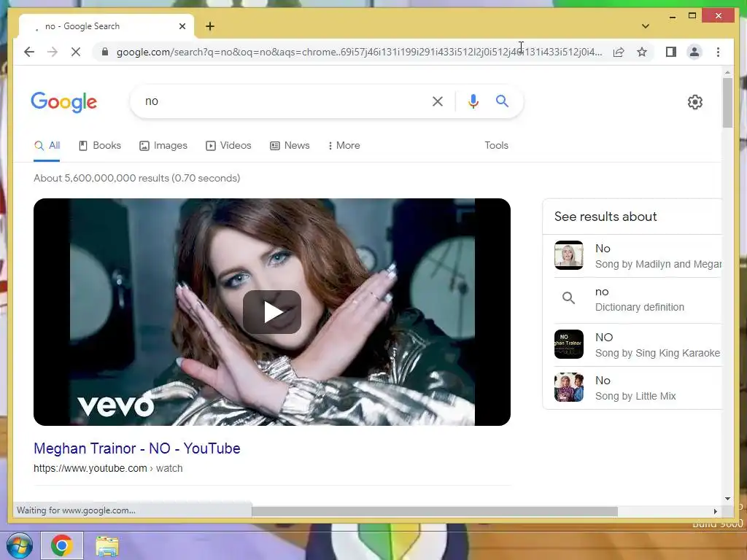Open Chrome's three-dot menu
The width and height of the screenshot is (747, 560).
pos(718,52)
